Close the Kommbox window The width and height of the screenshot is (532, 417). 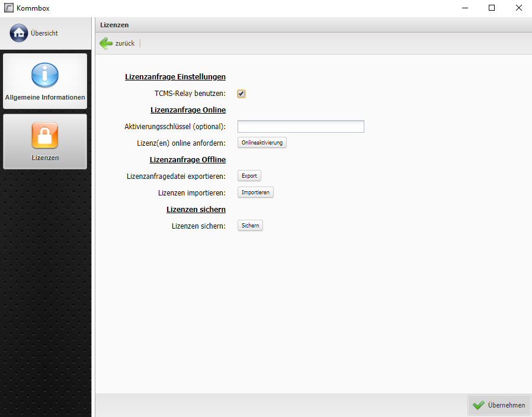click(x=518, y=8)
